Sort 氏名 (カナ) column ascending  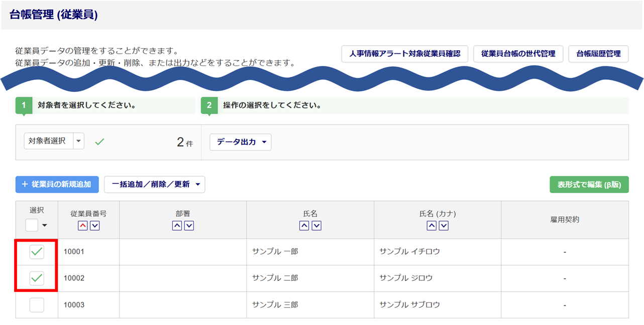[432, 226]
